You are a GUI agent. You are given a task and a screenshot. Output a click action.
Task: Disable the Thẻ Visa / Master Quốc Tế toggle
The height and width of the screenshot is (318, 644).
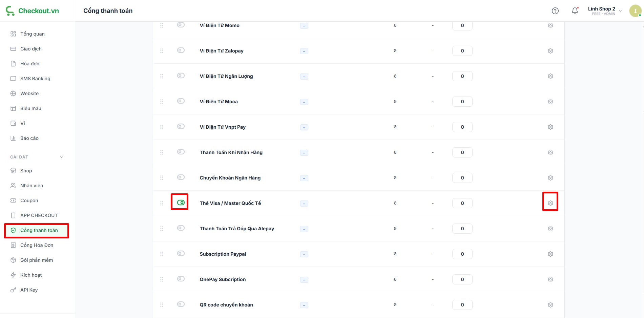[x=181, y=203]
